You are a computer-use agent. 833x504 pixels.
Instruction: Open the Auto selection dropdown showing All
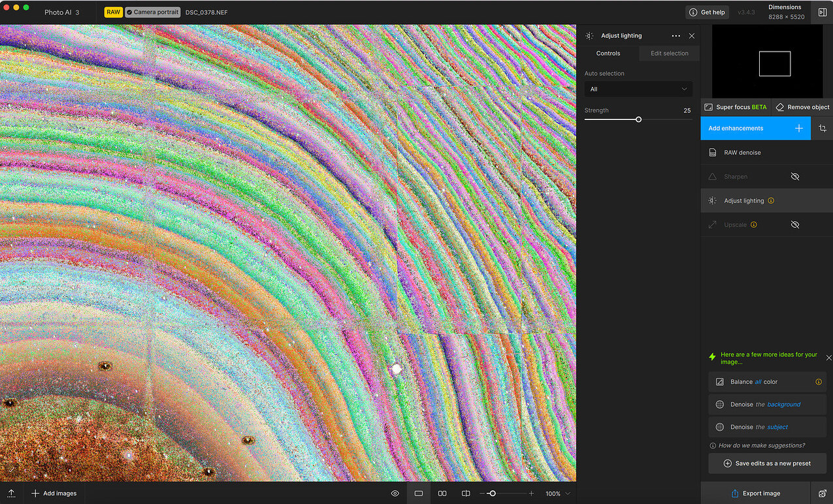[638, 89]
